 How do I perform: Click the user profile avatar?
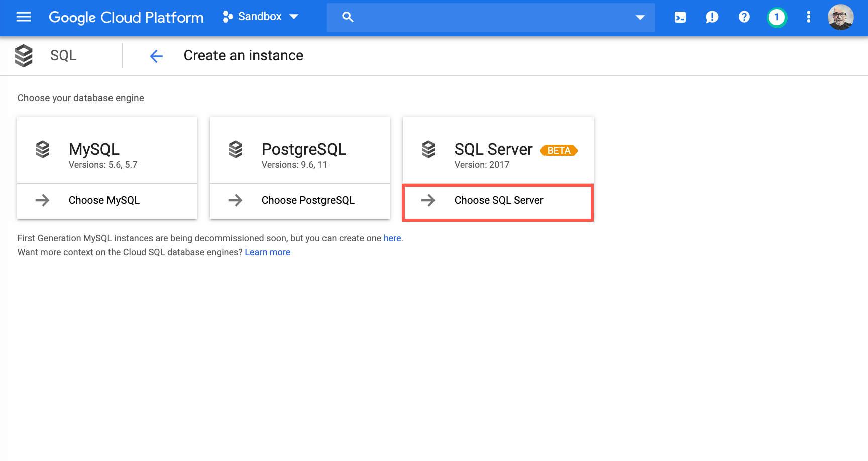[840, 18]
